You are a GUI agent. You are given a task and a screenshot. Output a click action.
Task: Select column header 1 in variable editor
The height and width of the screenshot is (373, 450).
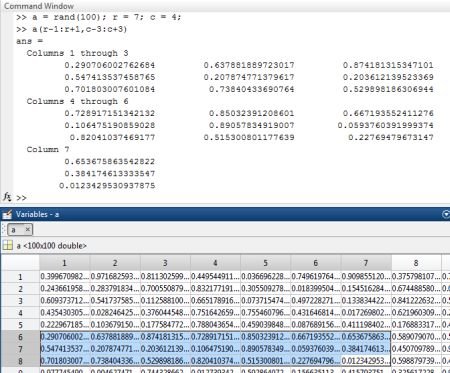coord(65,263)
